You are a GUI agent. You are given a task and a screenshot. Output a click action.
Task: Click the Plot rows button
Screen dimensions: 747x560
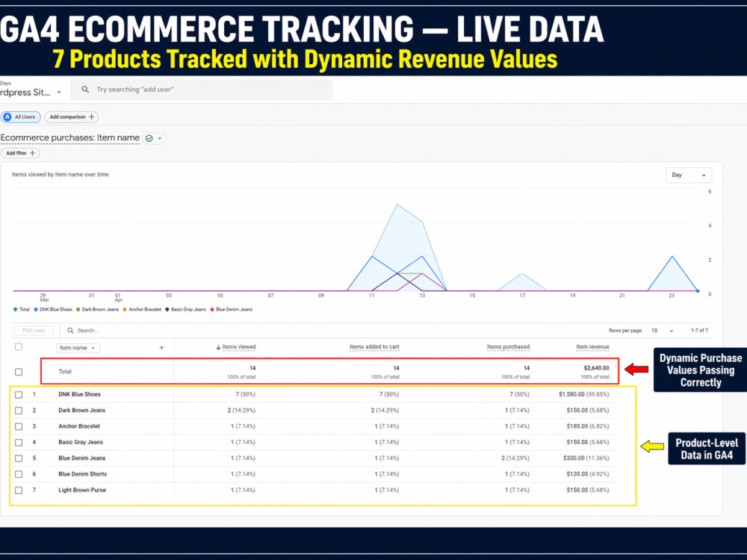(x=34, y=331)
